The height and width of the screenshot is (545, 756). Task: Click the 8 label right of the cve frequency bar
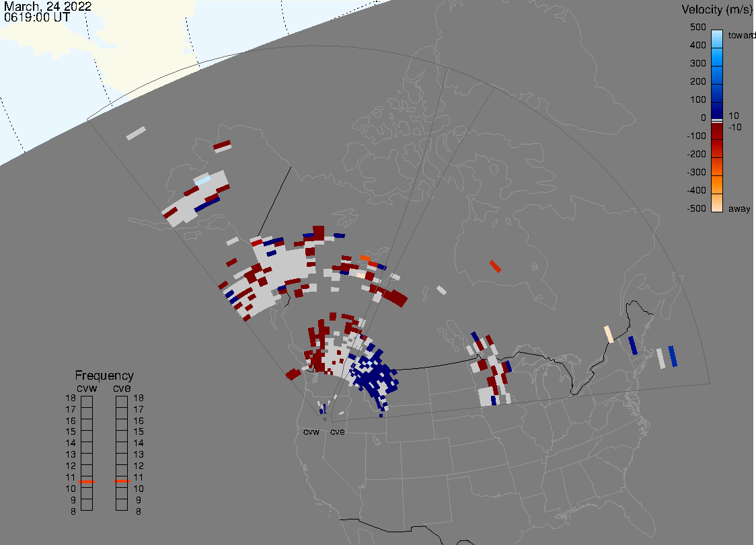point(139,512)
